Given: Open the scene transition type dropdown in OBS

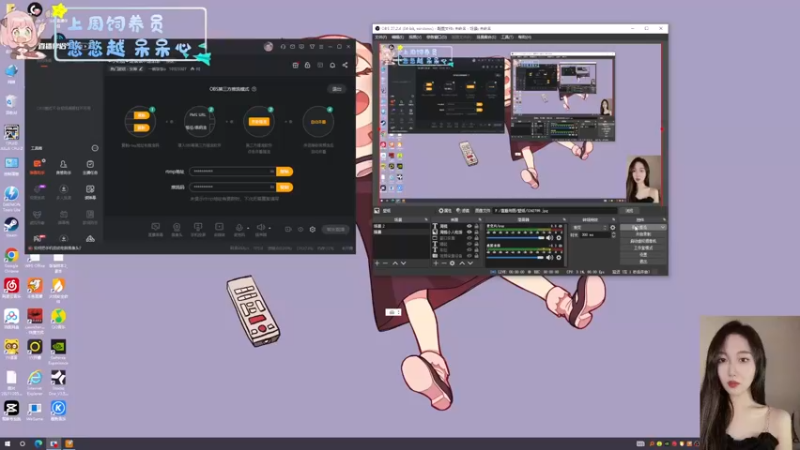Looking at the screenshot, I should click(x=589, y=228).
